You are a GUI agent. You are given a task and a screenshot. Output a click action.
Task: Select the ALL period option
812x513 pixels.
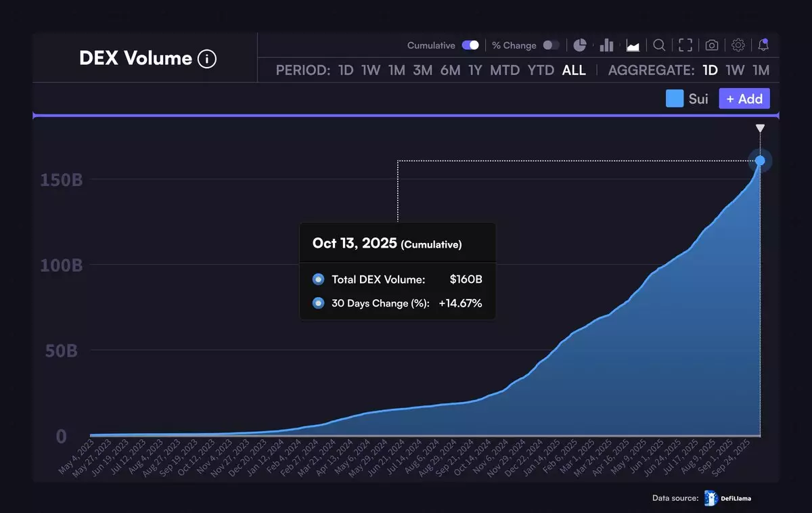[x=574, y=70]
